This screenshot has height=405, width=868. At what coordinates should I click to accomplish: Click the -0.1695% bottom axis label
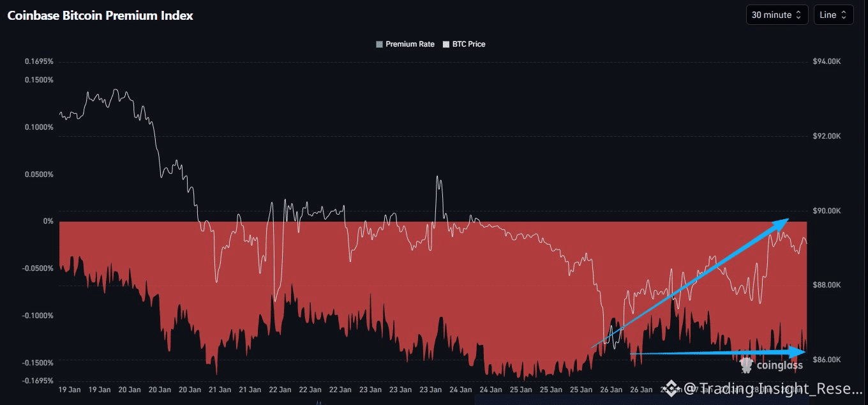tap(38, 381)
